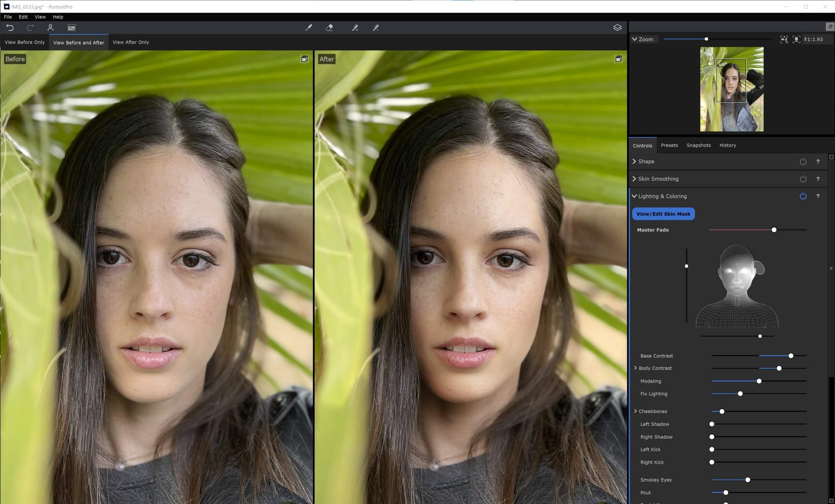
Task: Open the layers icon
Action: click(x=617, y=28)
